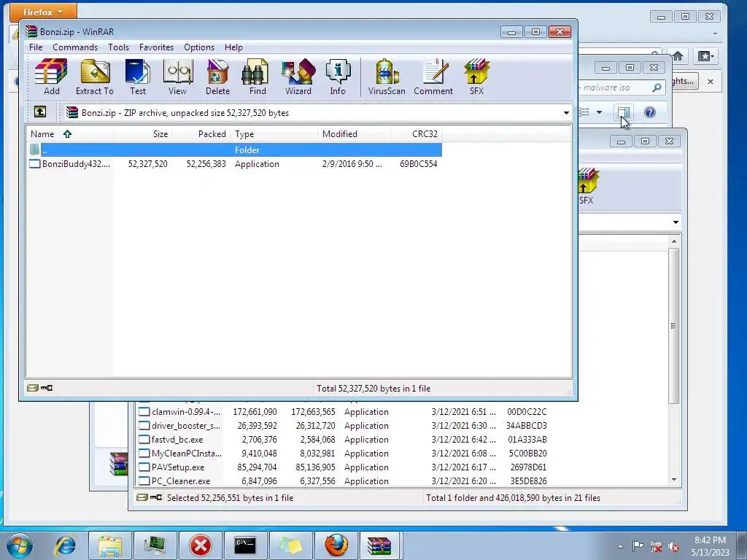Open the Tools menu
Image resolution: width=747 pixels, height=560 pixels.
click(x=118, y=47)
